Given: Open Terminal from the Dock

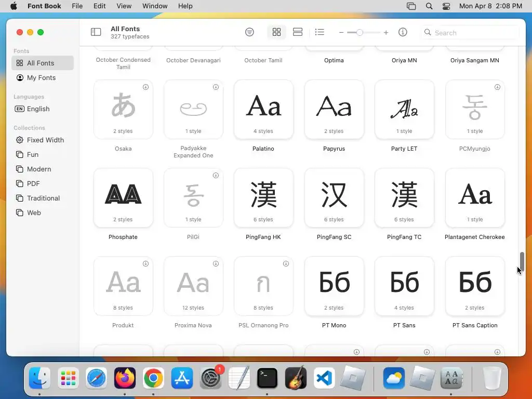Looking at the screenshot, I should point(267,378).
